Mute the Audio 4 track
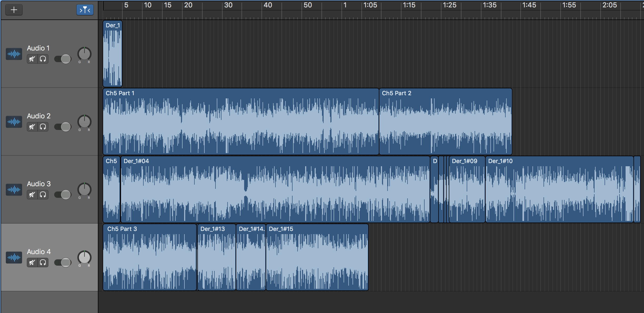The width and height of the screenshot is (644, 313). 32,262
